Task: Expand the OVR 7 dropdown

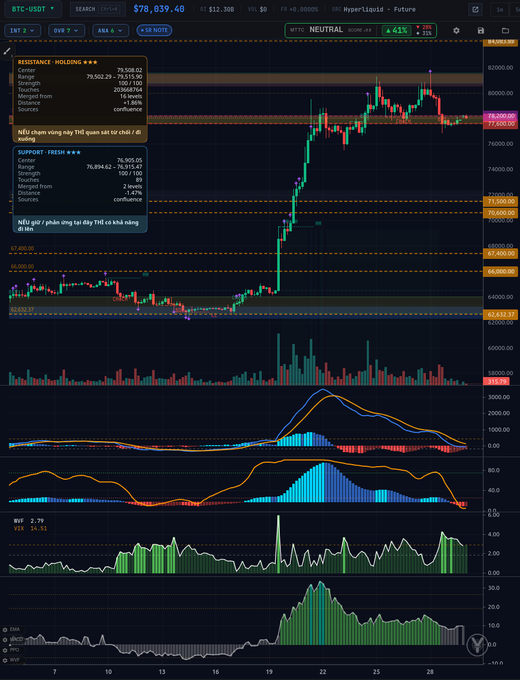Action: (x=66, y=30)
